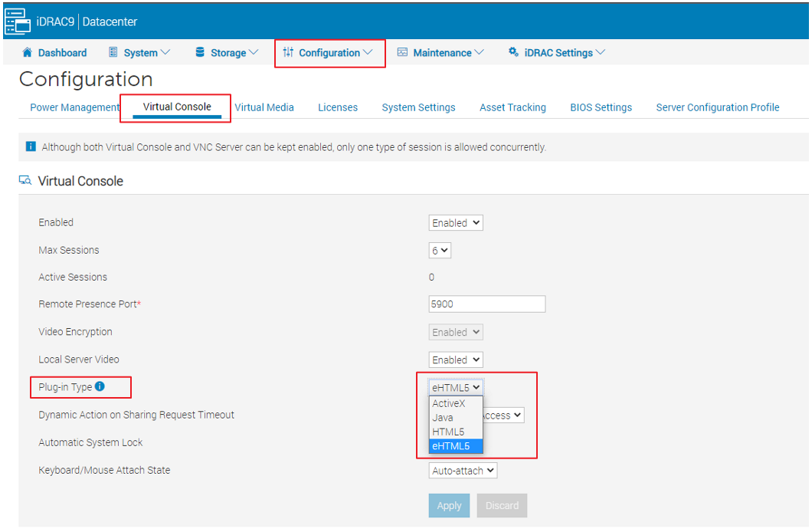Switch to Server Configuration Profile tab

pyautogui.click(x=717, y=107)
